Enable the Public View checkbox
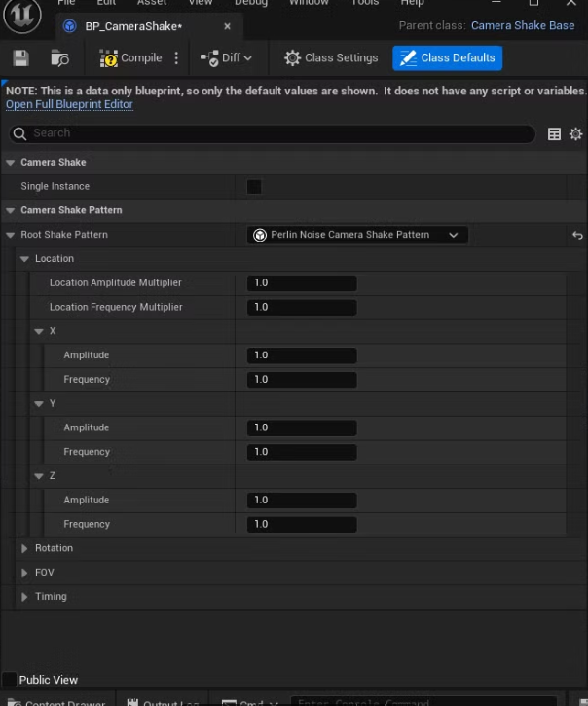The width and height of the screenshot is (588, 706). point(10,680)
